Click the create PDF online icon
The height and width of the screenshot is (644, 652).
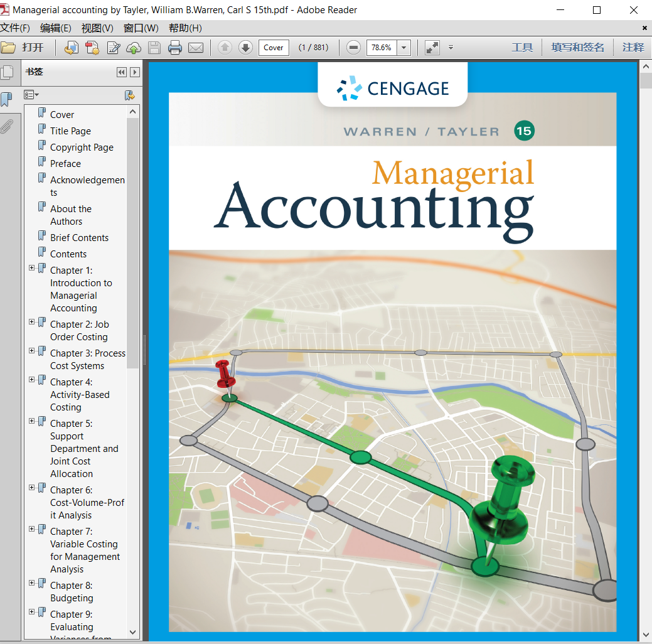coord(72,48)
